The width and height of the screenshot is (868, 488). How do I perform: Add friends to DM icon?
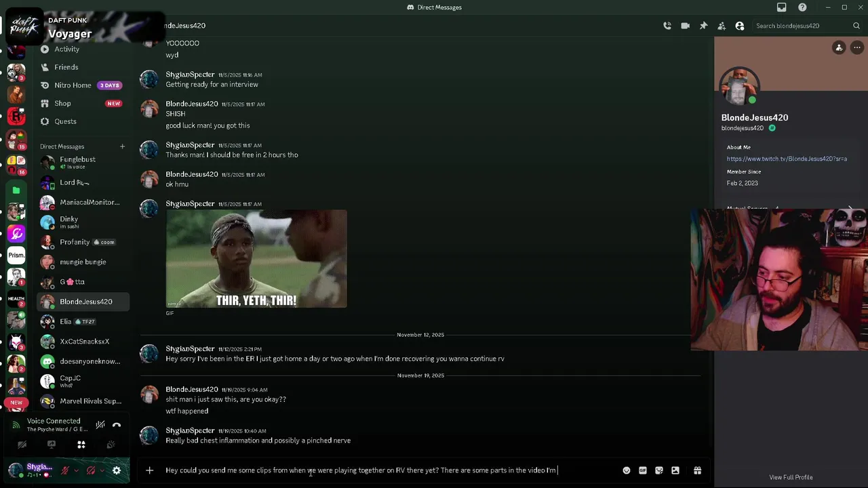click(x=722, y=26)
